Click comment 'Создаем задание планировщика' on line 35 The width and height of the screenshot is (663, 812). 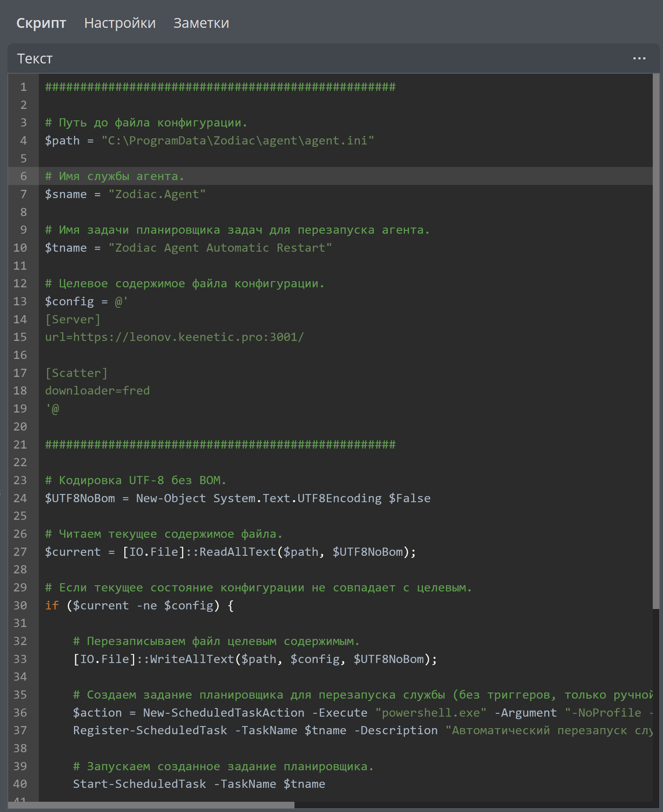pyautogui.click(x=363, y=695)
